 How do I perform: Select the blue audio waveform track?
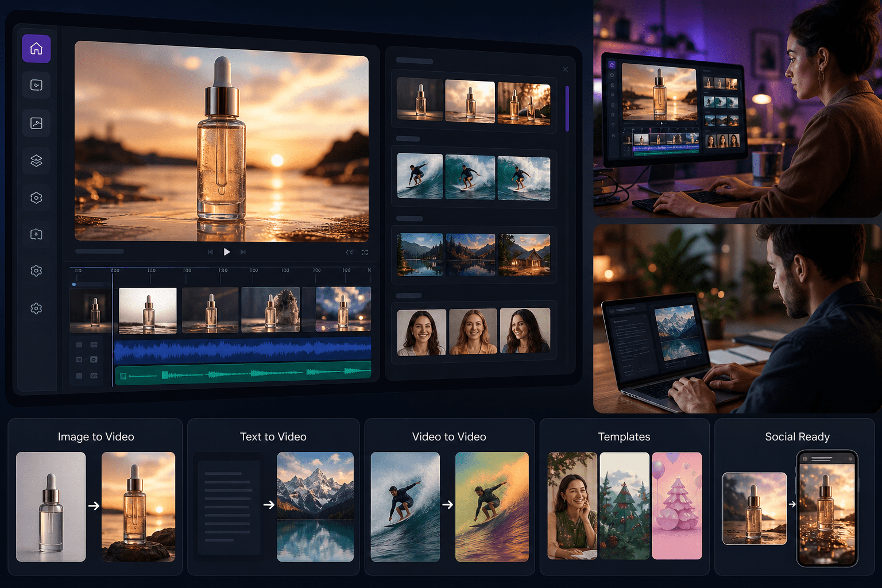tap(243, 349)
